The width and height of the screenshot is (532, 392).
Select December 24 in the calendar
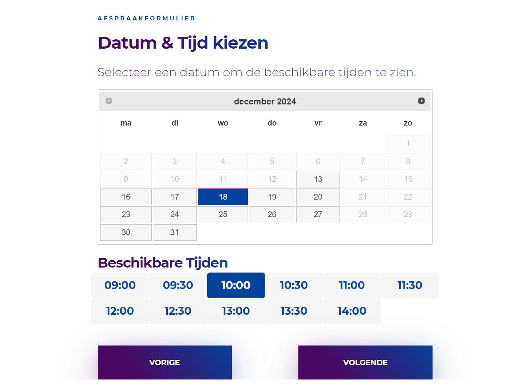175,215
